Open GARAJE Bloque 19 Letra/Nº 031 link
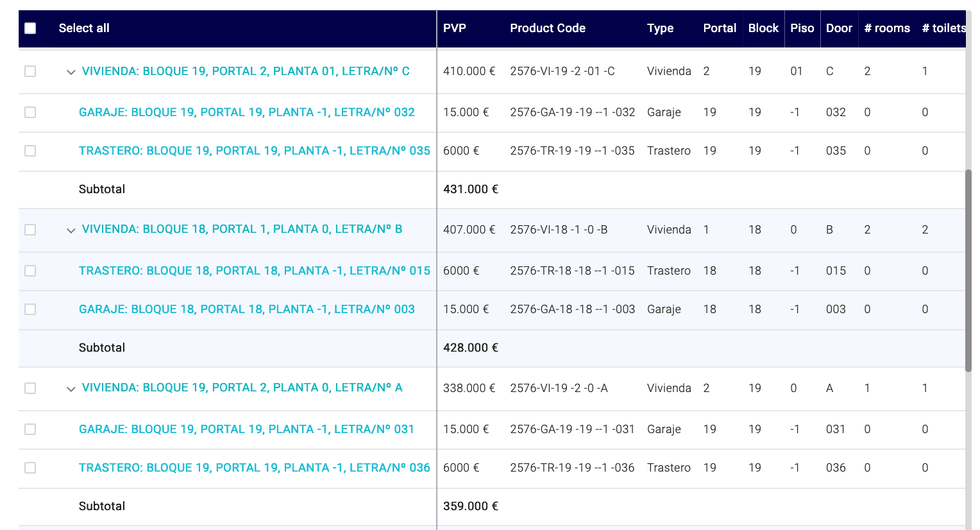The height and width of the screenshot is (530, 980). click(247, 429)
